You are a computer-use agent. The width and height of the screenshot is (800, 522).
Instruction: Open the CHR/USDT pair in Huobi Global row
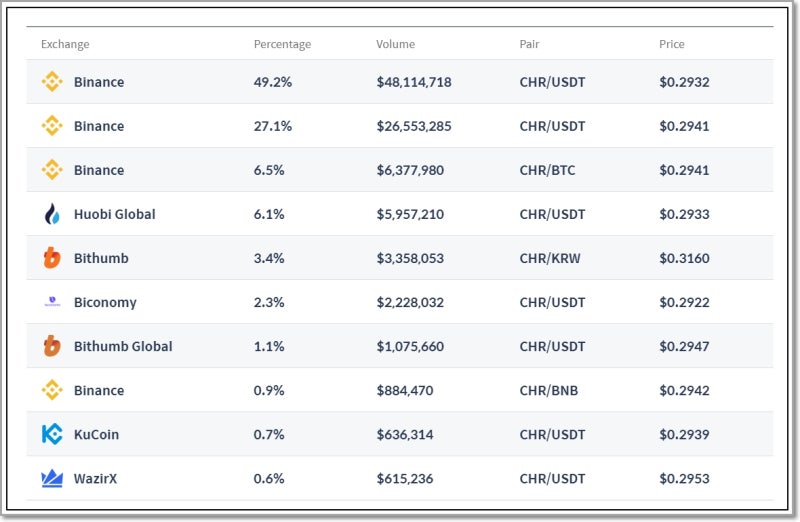click(553, 214)
